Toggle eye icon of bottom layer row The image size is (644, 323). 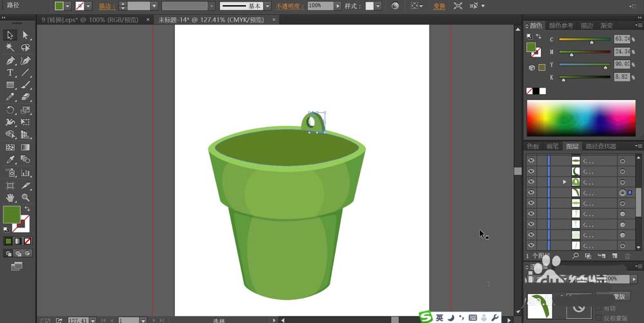click(531, 245)
